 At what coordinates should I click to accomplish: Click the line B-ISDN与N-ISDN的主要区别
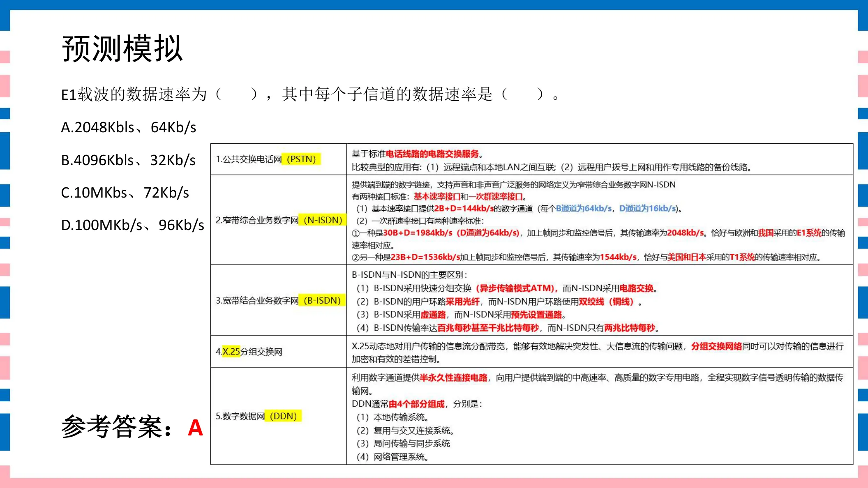coord(409,275)
